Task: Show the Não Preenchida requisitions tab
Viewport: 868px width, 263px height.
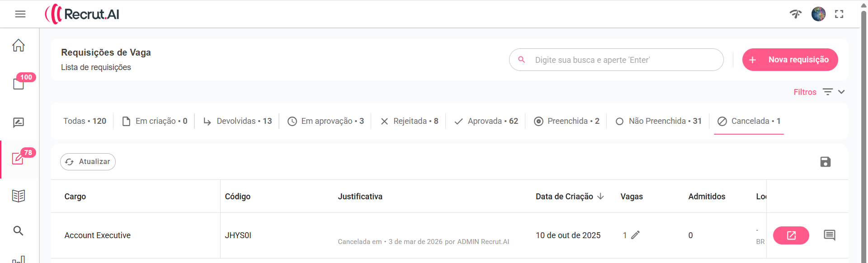Action: 658,121
